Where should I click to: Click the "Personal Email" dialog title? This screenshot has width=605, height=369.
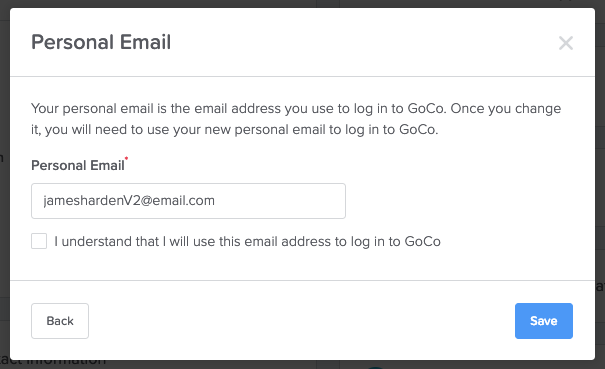click(x=101, y=42)
